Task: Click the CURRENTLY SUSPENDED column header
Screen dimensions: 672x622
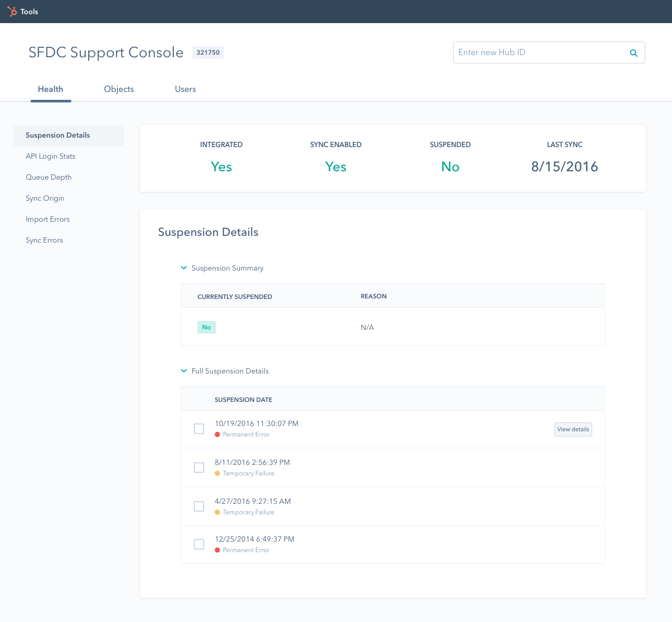Action: point(235,297)
